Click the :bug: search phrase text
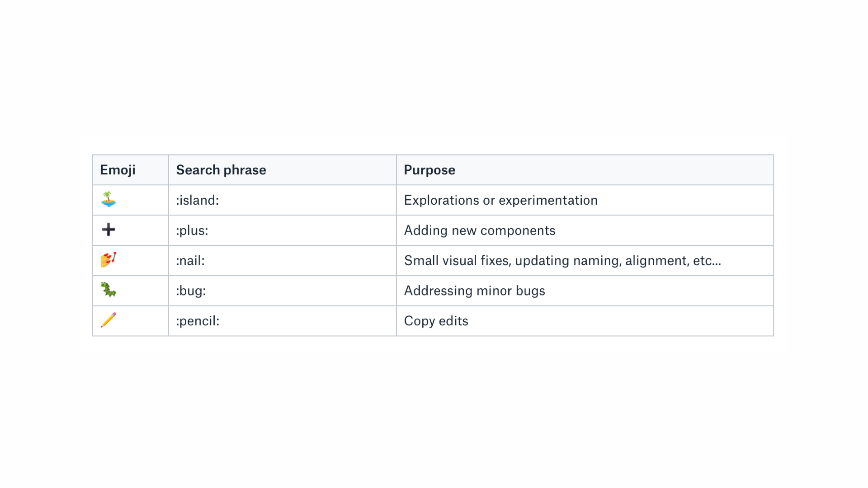The width and height of the screenshot is (868, 488). tap(191, 291)
